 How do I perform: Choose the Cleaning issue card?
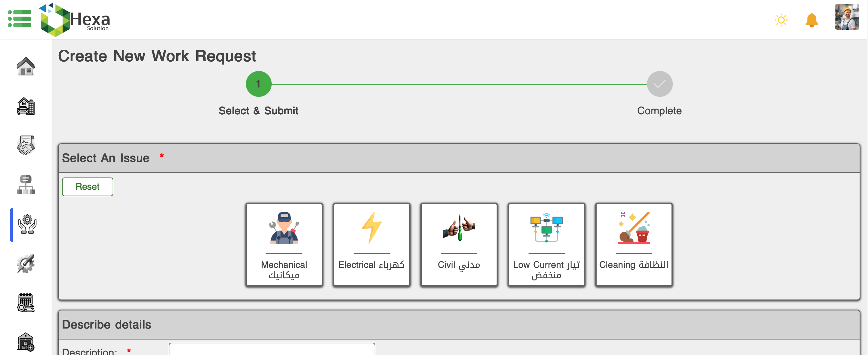click(633, 245)
